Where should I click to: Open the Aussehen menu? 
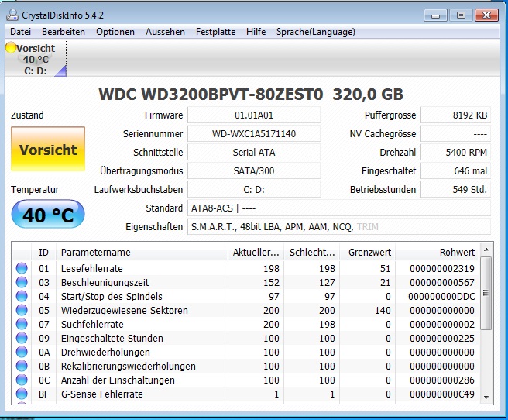tap(165, 32)
